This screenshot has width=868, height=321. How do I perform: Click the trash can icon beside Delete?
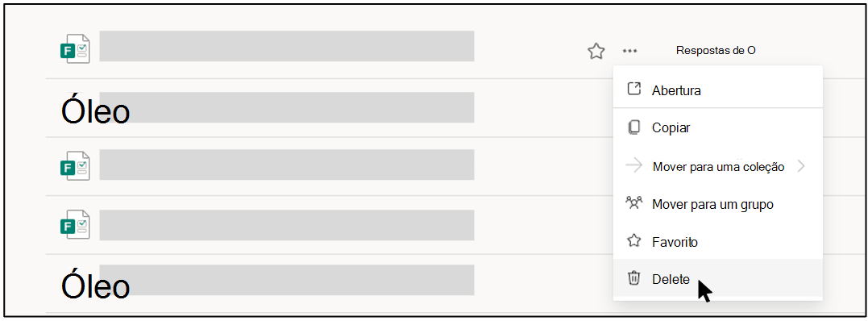633,278
